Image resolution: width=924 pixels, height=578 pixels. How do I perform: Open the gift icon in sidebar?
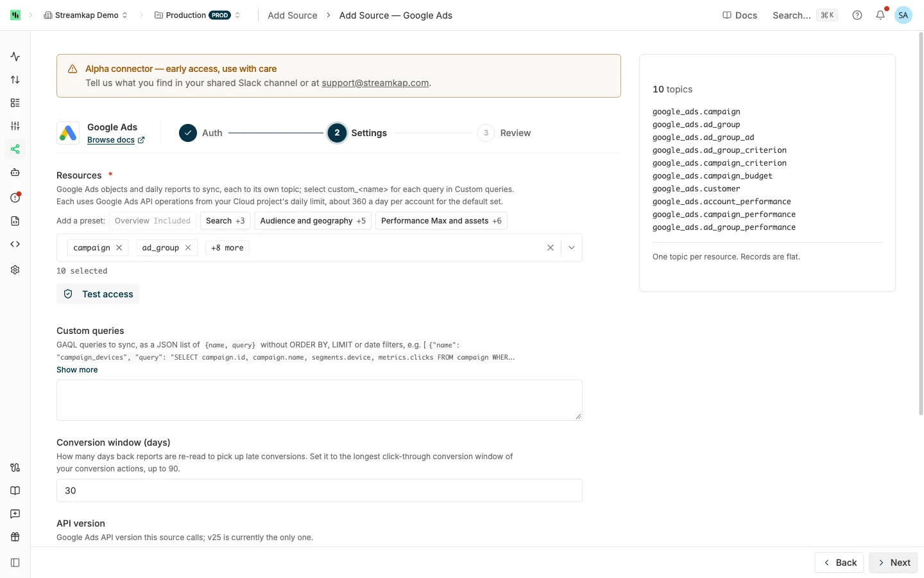(15, 537)
